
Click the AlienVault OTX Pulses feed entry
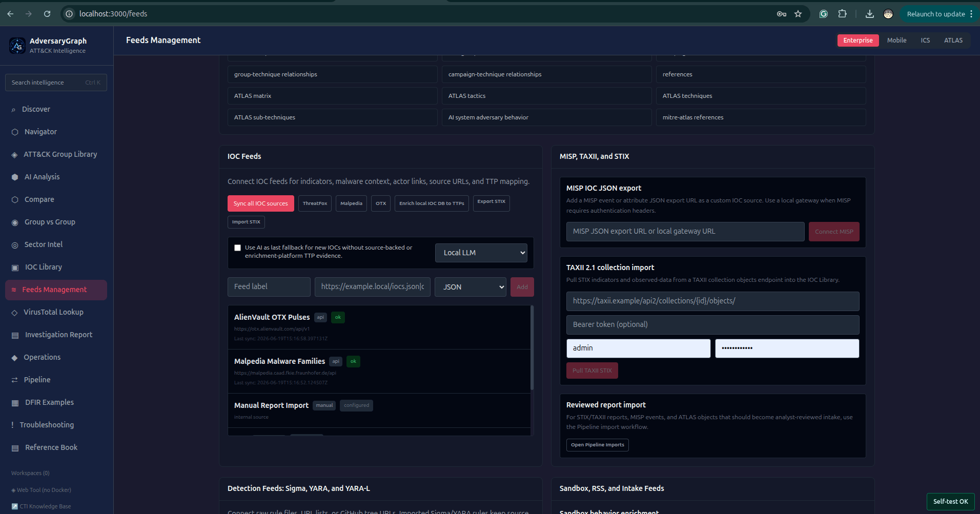379,327
